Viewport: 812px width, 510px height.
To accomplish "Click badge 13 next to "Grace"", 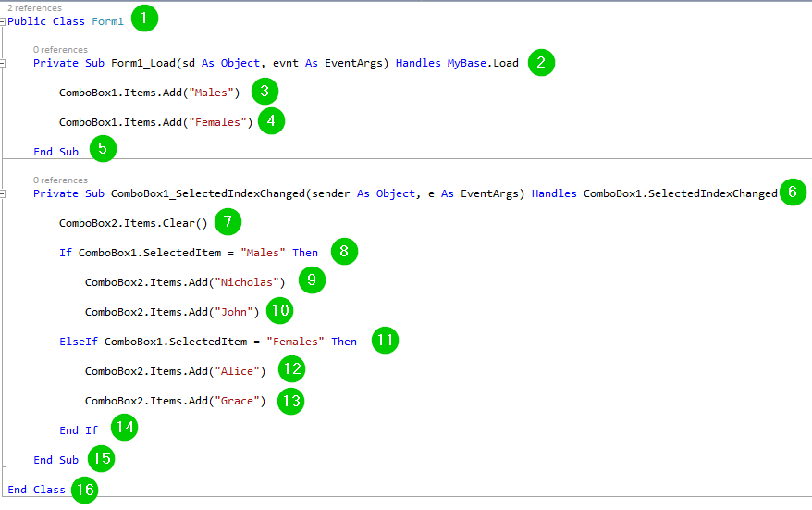I will (290, 401).
